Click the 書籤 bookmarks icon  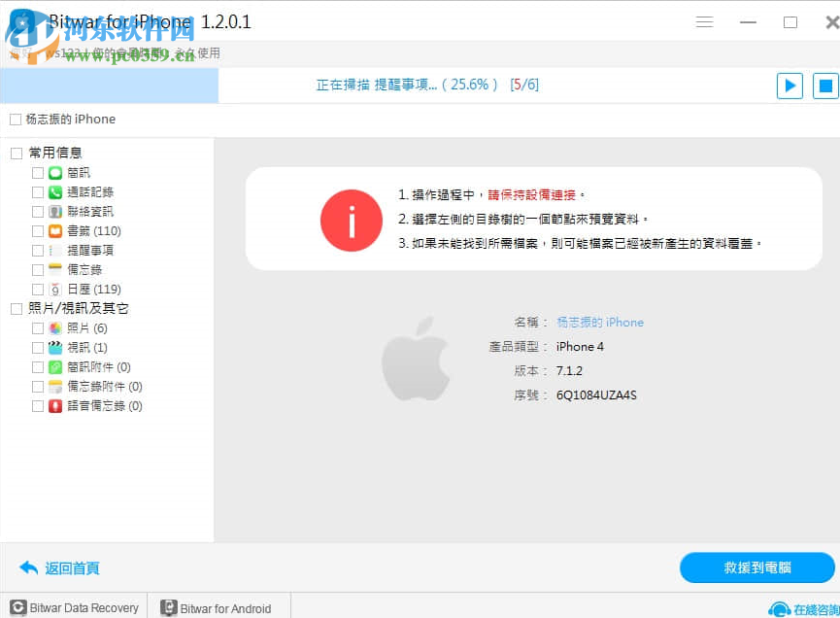[x=53, y=230]
